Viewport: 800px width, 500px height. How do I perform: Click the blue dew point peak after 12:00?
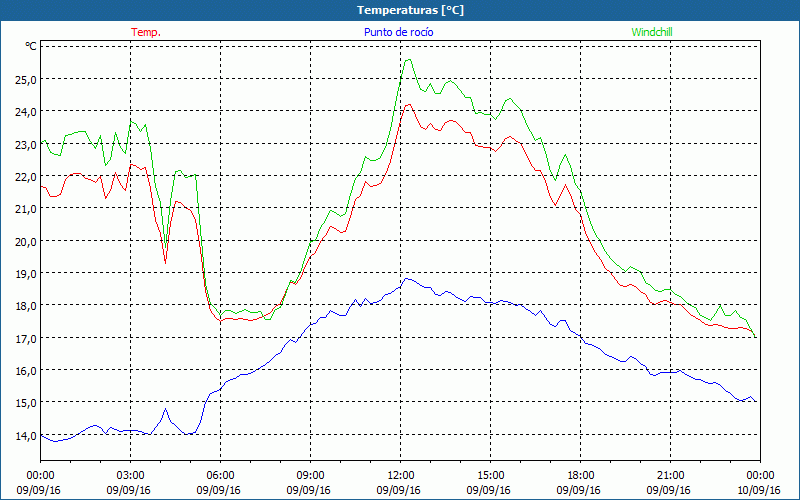[407, 279]
